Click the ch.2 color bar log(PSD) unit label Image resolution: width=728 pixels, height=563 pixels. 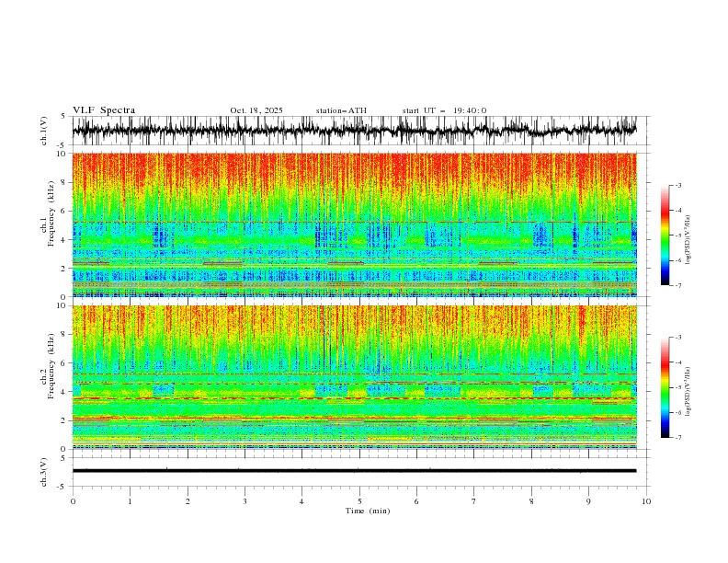pos(688,392)
